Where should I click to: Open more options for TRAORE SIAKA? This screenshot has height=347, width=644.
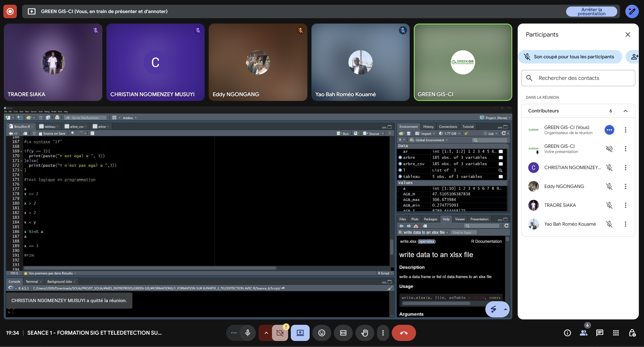coord(625,205)
